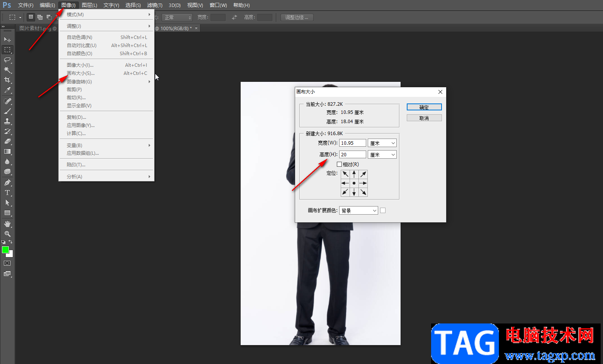Open canvas extension color dropdown (背景)
Screen dimensions: 603x364
click(358, 211)
